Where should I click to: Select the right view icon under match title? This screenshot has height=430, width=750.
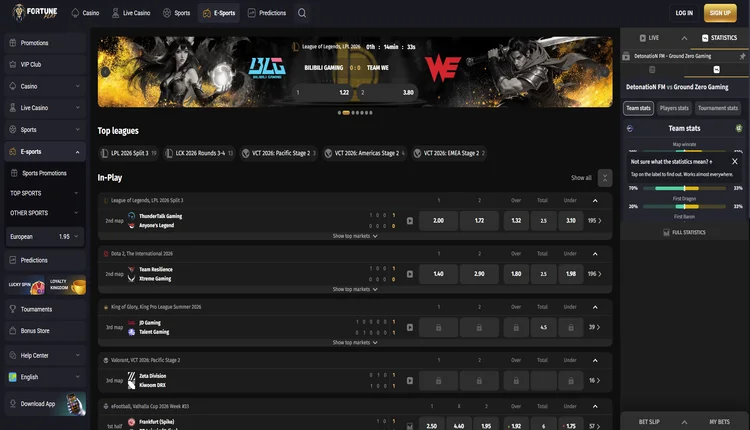[717, 70]
